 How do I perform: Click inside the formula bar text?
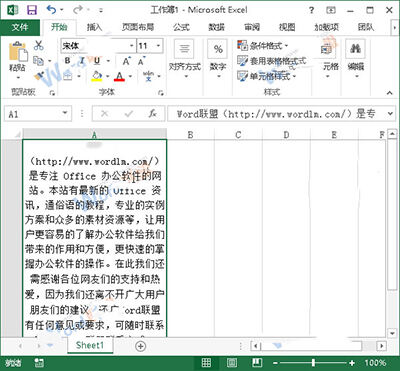(276, 114)
